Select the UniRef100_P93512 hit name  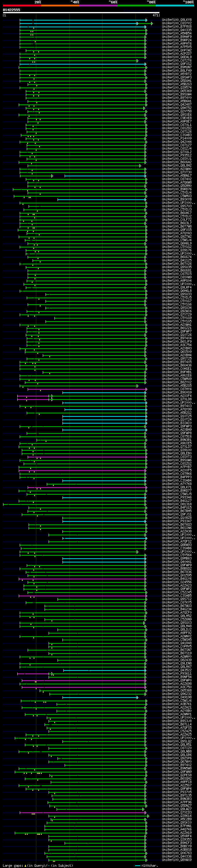coord(177,155)
